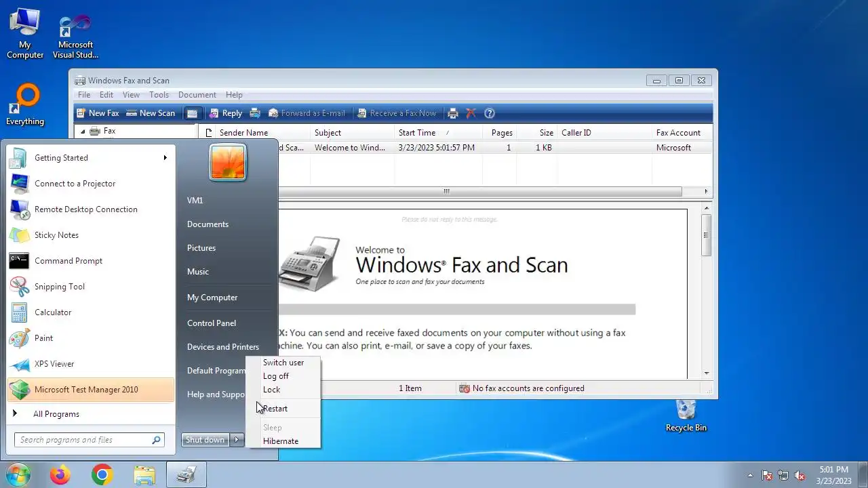Image resolution: width=868 pixels, height=488 pixels.
Task: Launch Microsoft Test Manager 2010
Action: point(90,390)
